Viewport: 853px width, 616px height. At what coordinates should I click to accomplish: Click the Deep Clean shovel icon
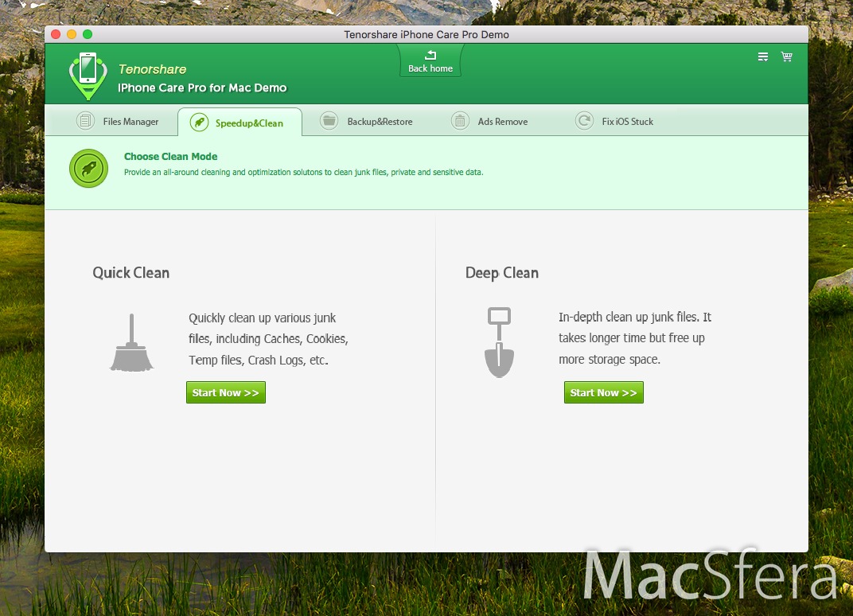[x=500, y=342]
